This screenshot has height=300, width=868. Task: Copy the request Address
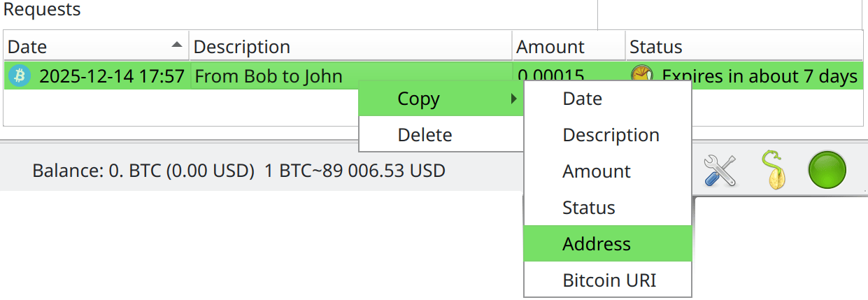596,244
